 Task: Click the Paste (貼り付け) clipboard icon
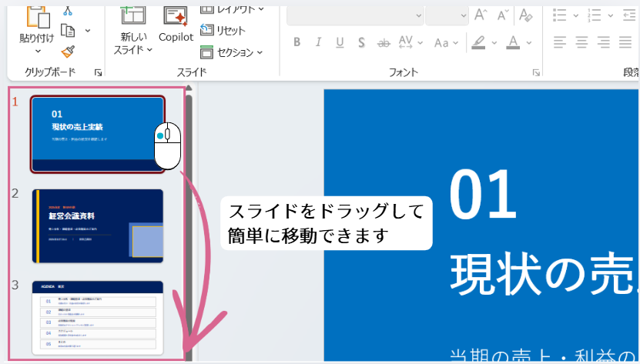tap(38, 18)
